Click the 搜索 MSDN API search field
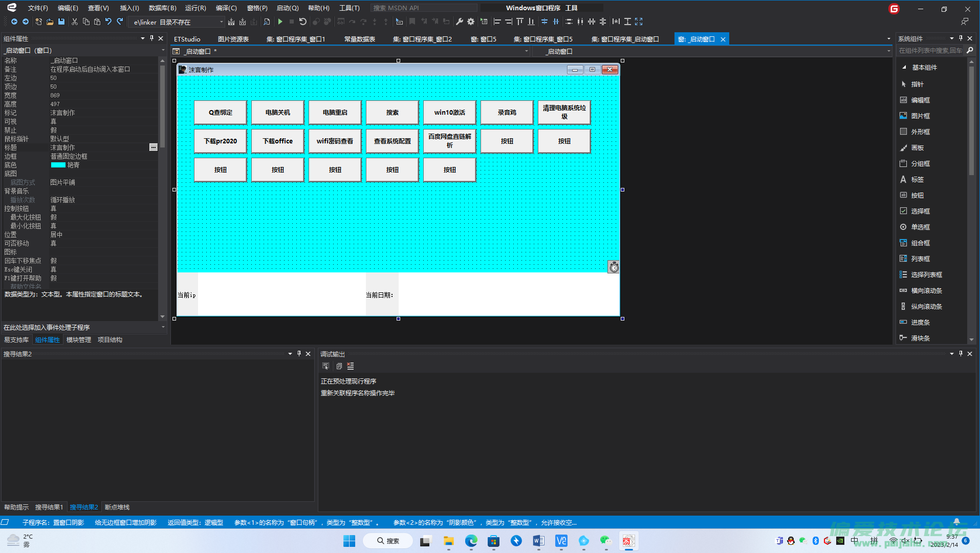This screenshot has height=553, width=980. 424,8
